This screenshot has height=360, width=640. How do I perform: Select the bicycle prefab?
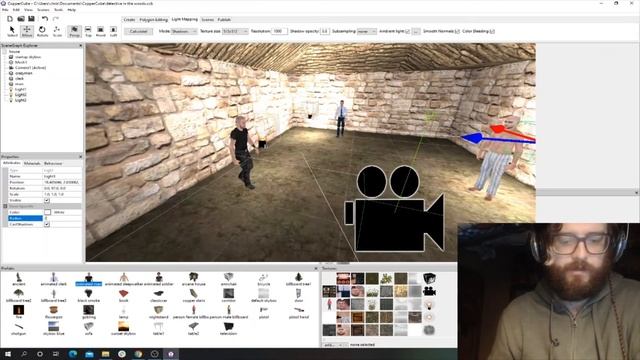tap(264, 280)
